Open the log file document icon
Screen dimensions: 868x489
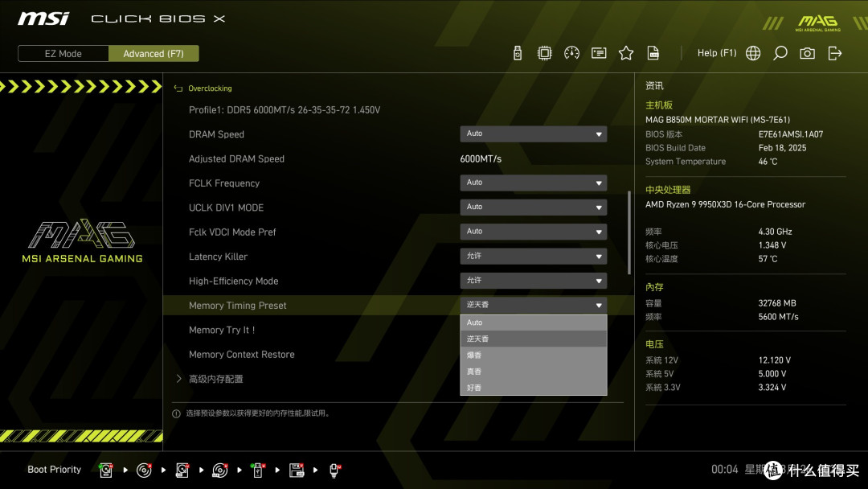tap(653, 53)
